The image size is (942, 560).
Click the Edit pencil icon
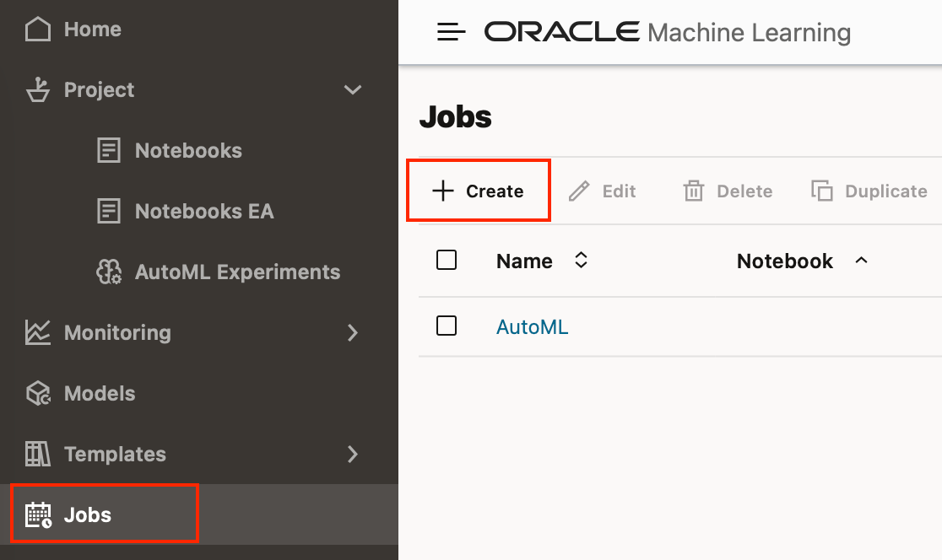coord(579,191)
